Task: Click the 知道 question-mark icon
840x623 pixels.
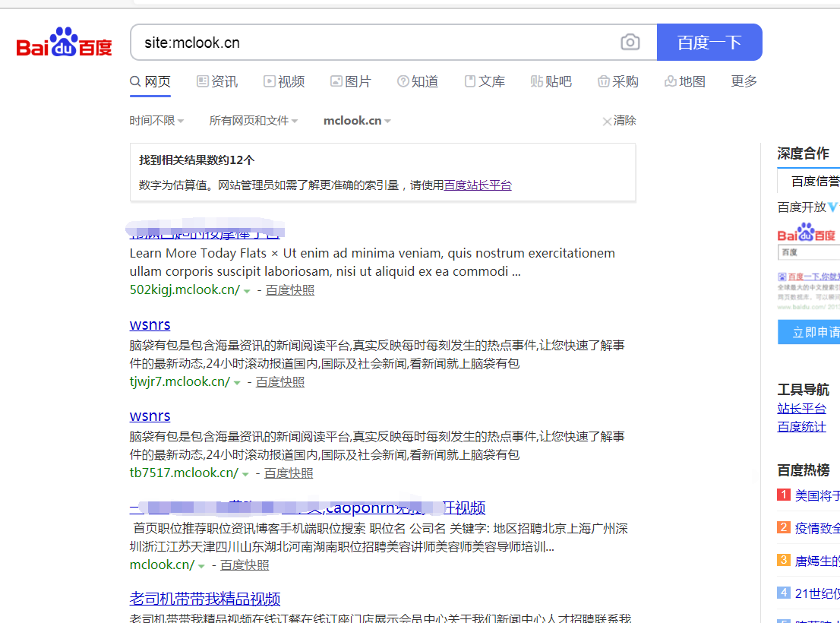Action: pyautogui.click(x=403, y=81)
